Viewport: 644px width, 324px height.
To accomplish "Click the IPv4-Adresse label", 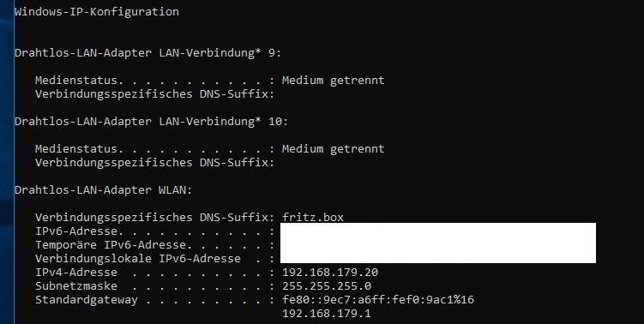I will tap(76, 273).
